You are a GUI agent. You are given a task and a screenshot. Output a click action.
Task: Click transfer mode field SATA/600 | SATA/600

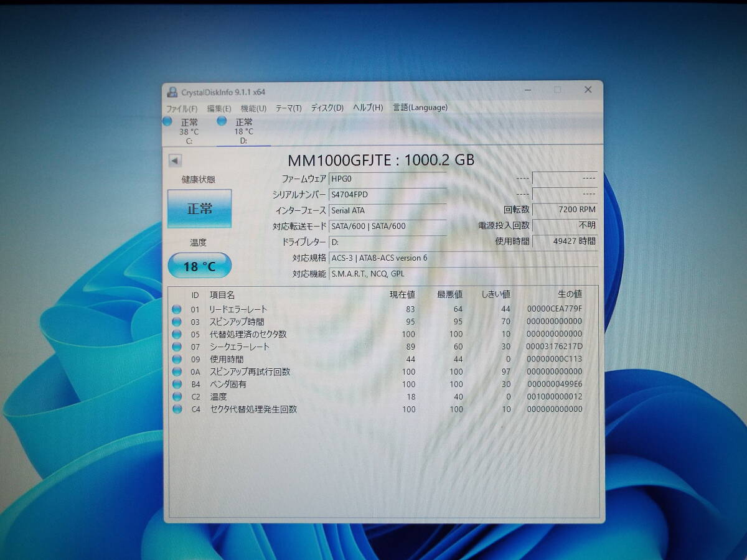point(387,226)
